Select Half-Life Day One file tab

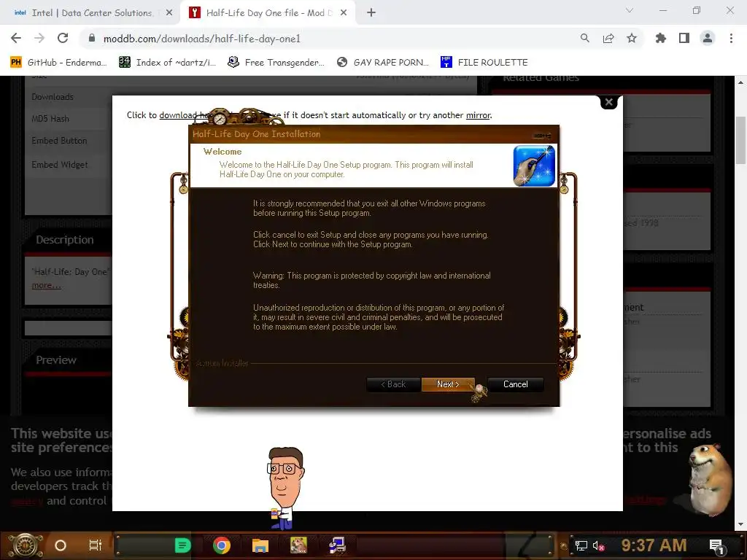tap(267, 13)
